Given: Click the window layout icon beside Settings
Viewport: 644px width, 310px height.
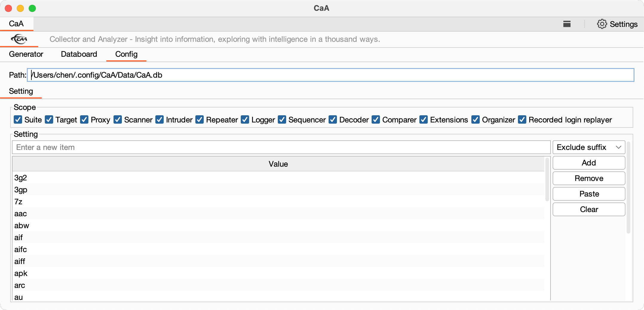Looking at the screenshot, I should pos(567,24).
